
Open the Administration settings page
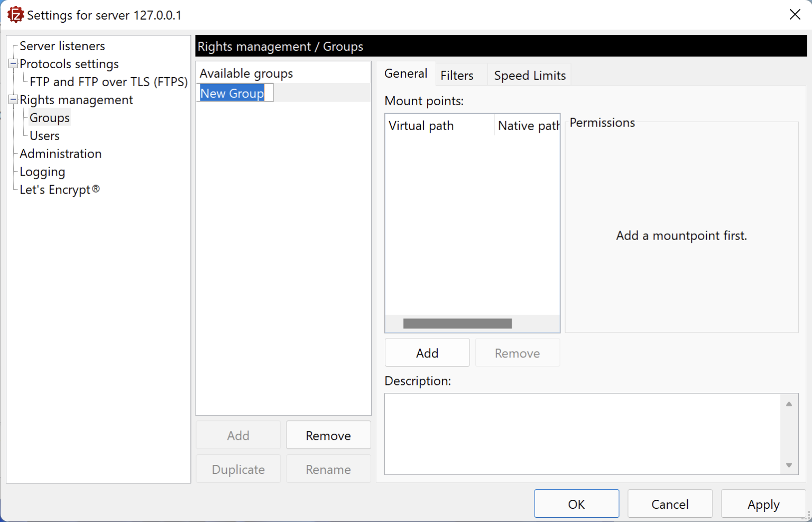tap(60, 153)
